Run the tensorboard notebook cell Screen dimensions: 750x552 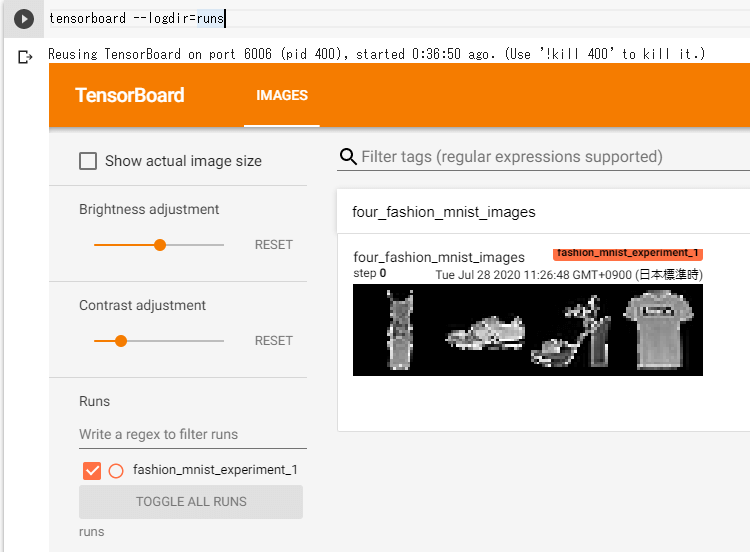(x=23, y=19)
